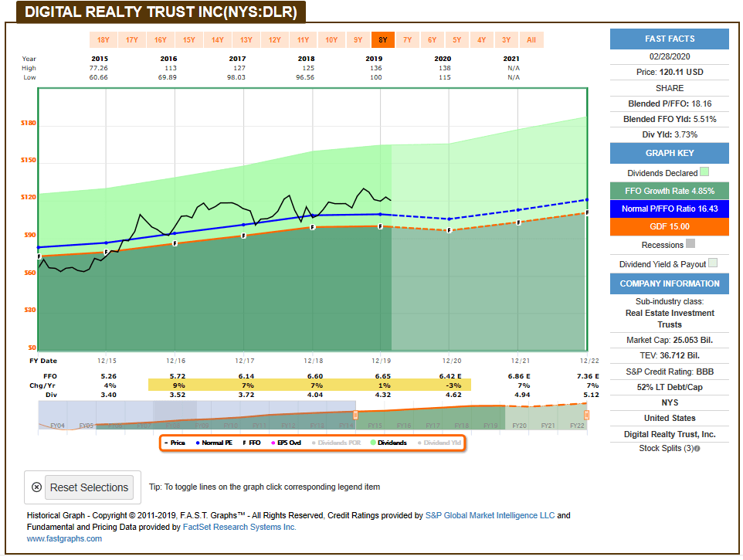This screenshot has width=743, height=560.
Task: Click the Market Cap: 25.053 Bil. row
Action: (x=669, y=340)
